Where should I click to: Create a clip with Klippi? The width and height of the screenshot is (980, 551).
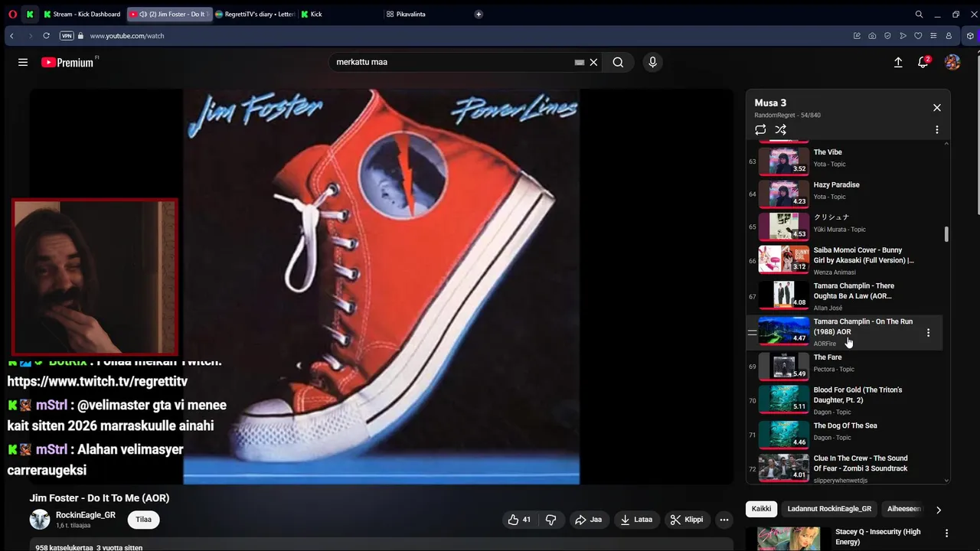[x=687, y=520]
